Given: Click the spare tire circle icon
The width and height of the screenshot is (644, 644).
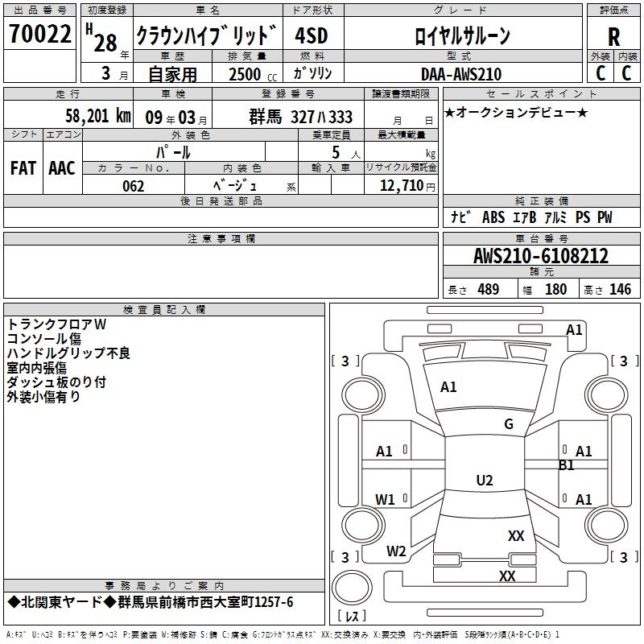Looking at the screenshot, I should click(x=352, y=588).
